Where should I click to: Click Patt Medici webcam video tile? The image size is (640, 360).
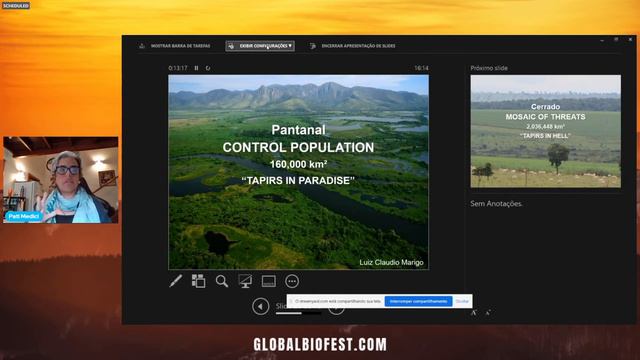coord(61,180)
